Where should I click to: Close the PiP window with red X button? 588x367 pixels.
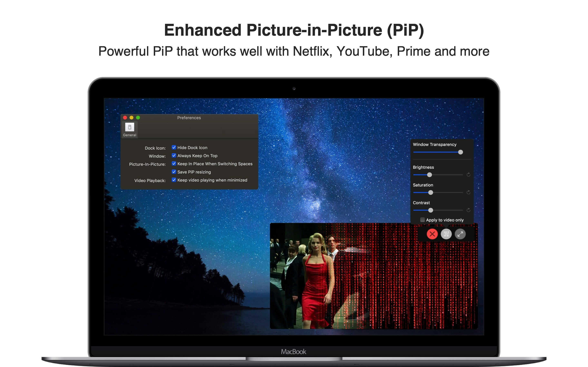coord(432,234)
